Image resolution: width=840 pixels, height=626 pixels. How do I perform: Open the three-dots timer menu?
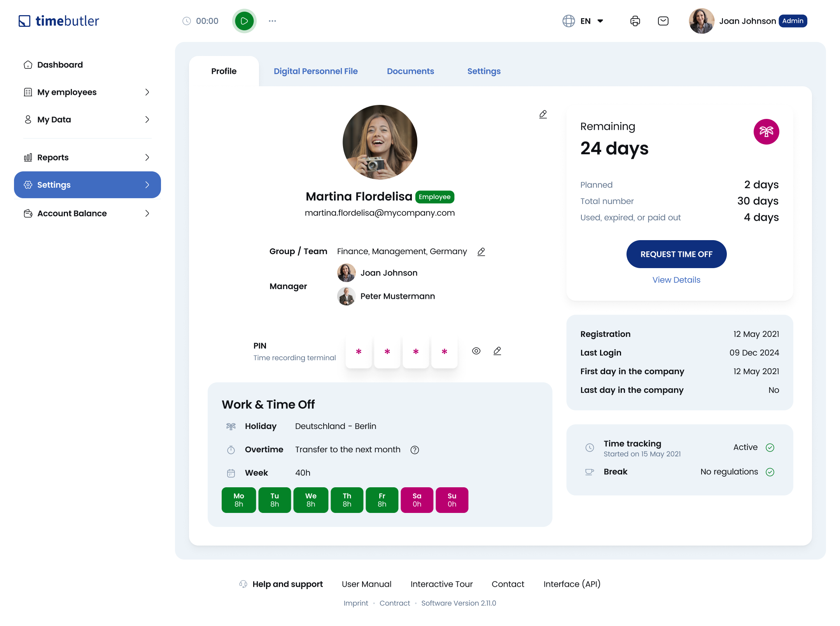pyautogui.click(x=272, y=21)
